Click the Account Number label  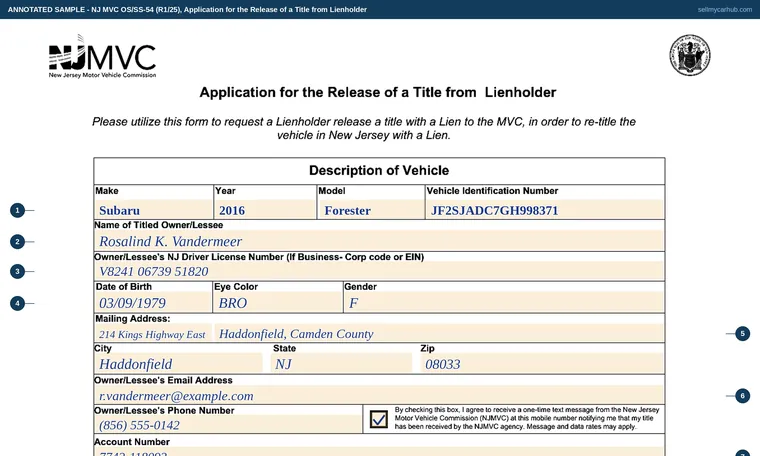(x=132, y=441)
